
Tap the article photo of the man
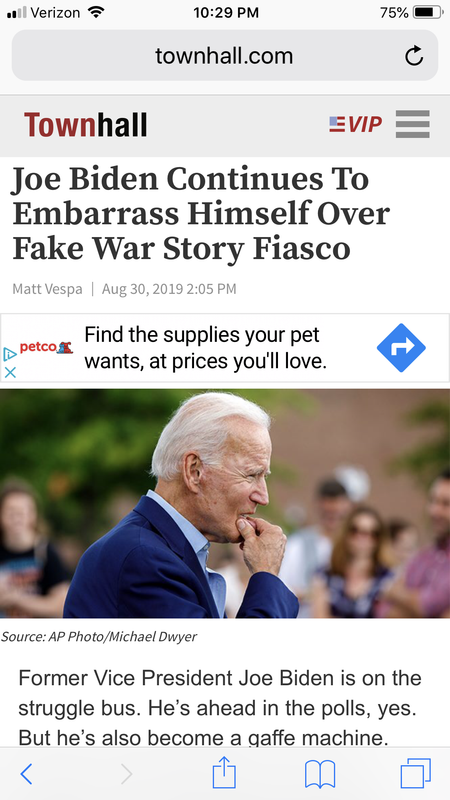[x=225, y=504]
